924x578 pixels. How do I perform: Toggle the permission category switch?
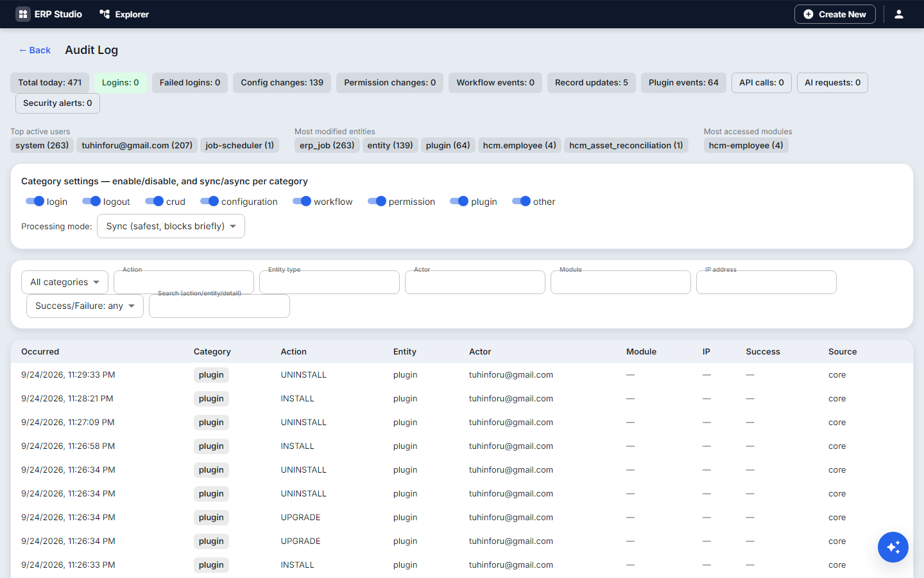point(377,201)
